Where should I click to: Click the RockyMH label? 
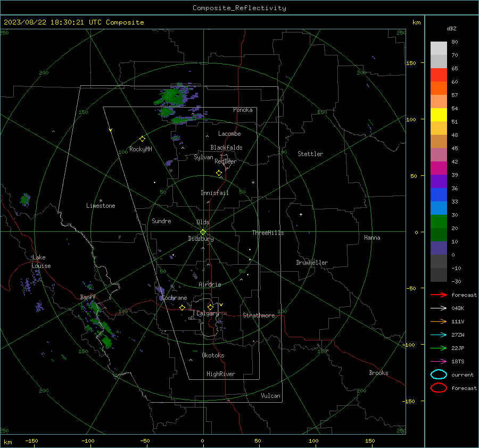141,149
